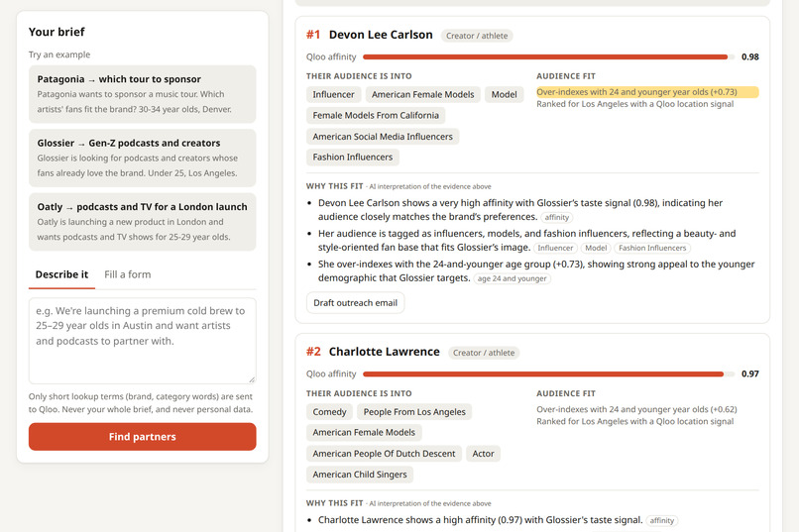
Task: Click the American Child Singers tag
Action: coord(360,475)
